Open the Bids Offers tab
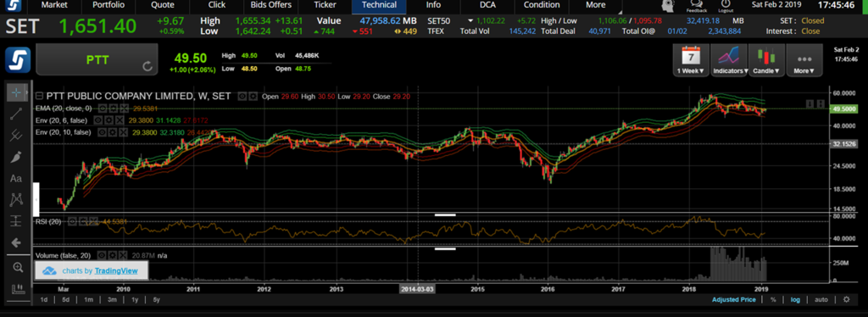 270,5
